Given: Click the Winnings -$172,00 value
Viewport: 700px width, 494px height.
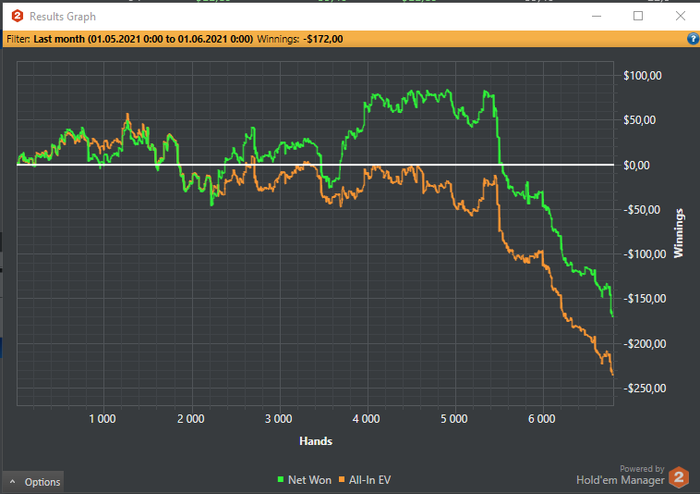Looking at the screenshot, I should pyautogui.click(x=323, y=39).
